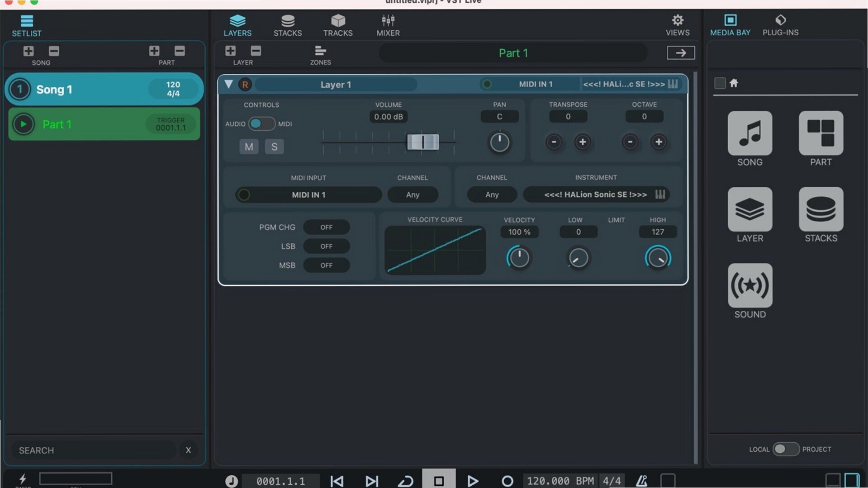Open the MIDI IN 1 header selector

pyautogui.click(x=535, y=84)
